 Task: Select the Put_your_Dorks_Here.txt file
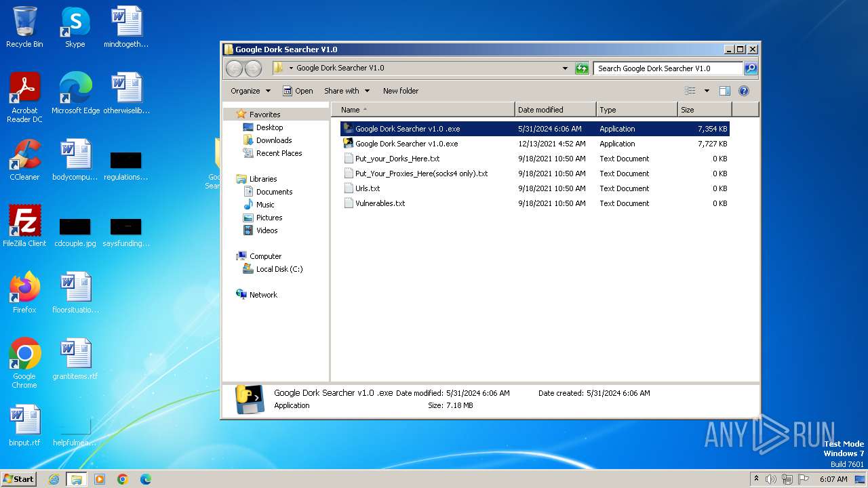coord(535,159)
